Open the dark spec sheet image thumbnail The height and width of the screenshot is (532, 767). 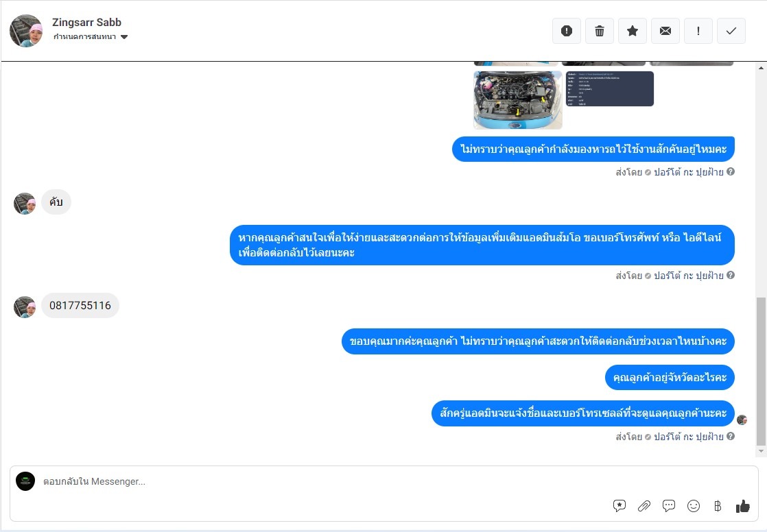click(609, 88)
